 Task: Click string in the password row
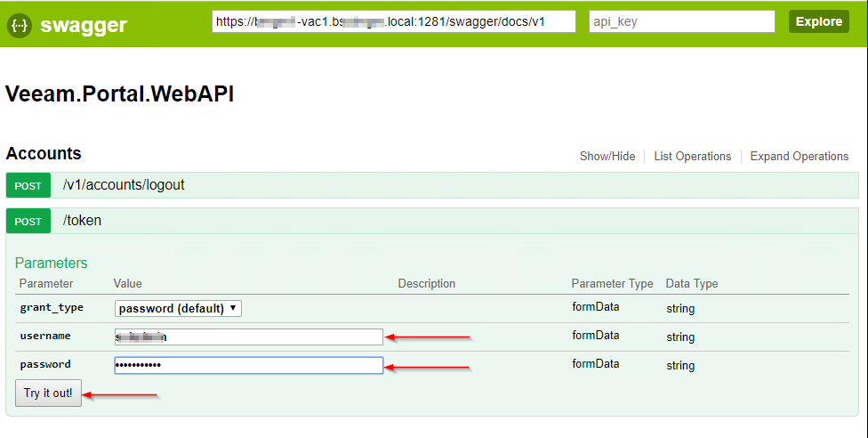(x=680, y=365)
